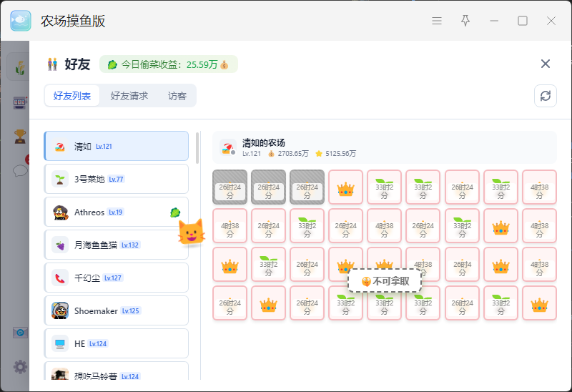
Task: Open the slot machine icon in sidebar
Action: (x=20, y=102)
